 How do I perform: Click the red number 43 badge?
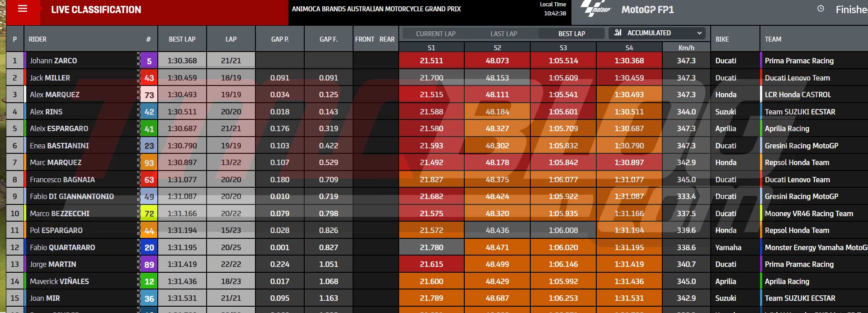[149, 78]
